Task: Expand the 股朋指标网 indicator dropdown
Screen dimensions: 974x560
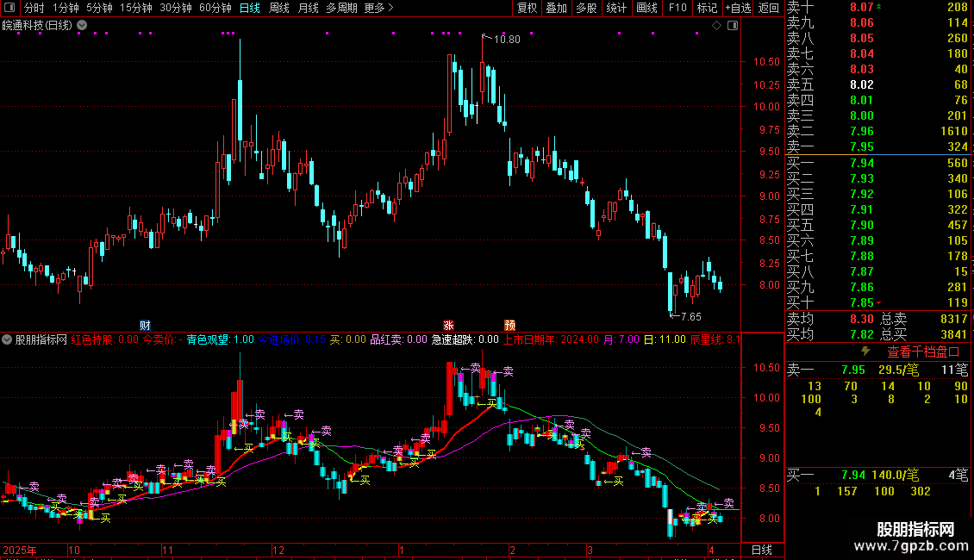Action: (x=8, y=339)
